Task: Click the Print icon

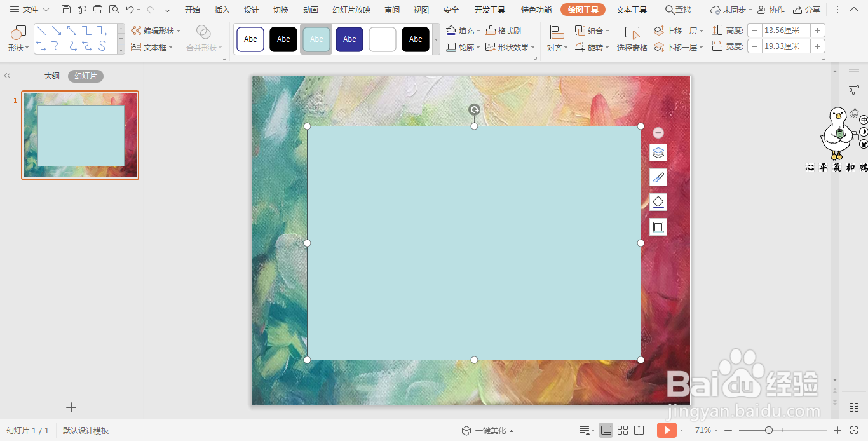Action: click(x=98, y=10)
